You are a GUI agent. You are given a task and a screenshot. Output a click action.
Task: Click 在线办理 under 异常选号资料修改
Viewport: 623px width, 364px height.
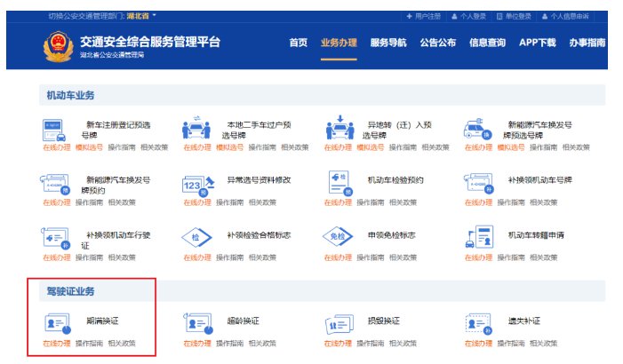[197, 202]
